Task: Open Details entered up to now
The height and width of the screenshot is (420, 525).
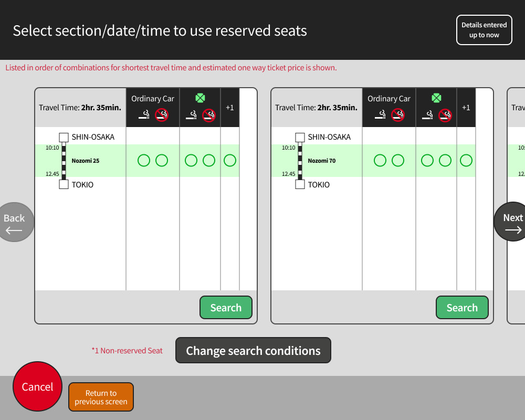Action: pos(484,30)
